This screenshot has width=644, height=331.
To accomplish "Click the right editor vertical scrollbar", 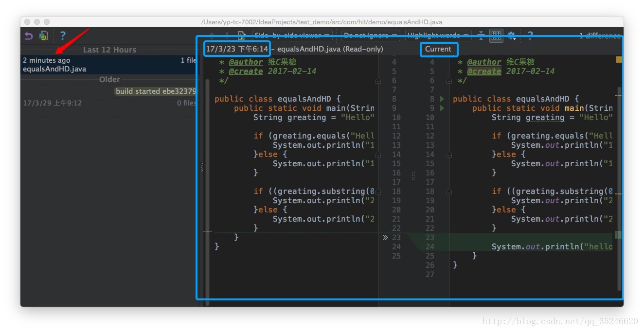I will pos(619,185).
